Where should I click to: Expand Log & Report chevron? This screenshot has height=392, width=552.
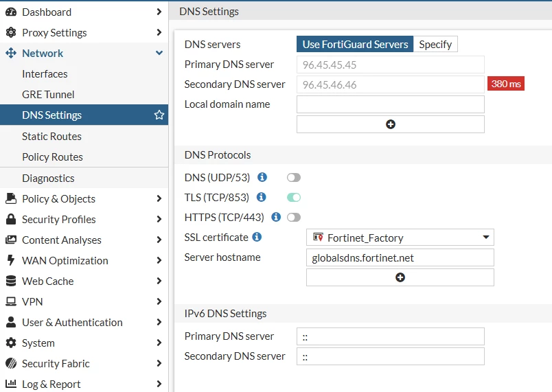[159, 384]
